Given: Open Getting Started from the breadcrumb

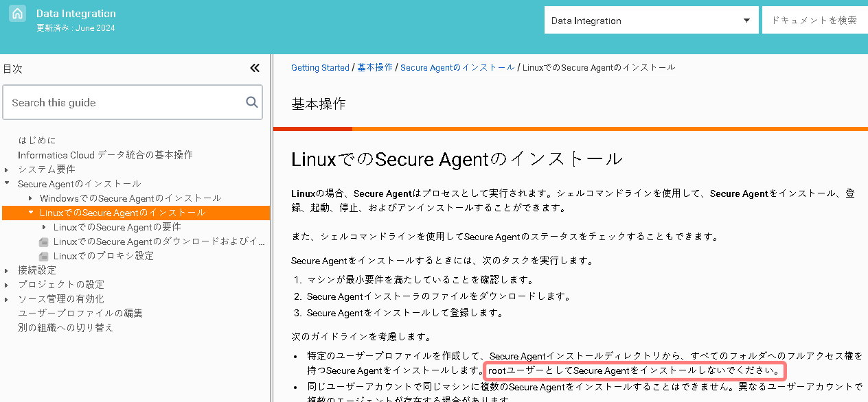Looking at the screenshot, I should pos(320,67).
